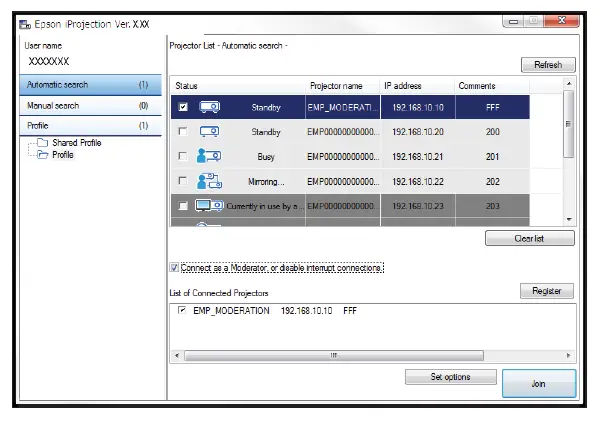Click the connected projectors horizontal scrollbar thumb
The height and width of the screenshot is (422, 611).
pyautogui.click(x=334, y=355)
